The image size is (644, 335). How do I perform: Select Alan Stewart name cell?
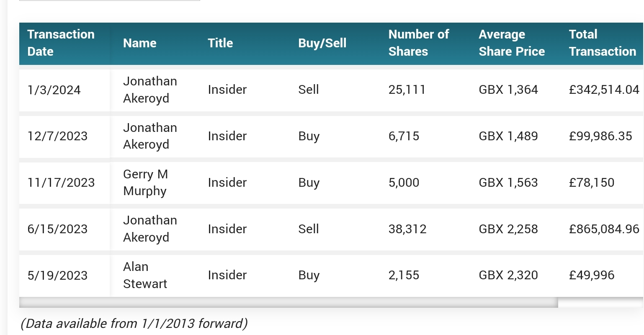coord(145,275)
